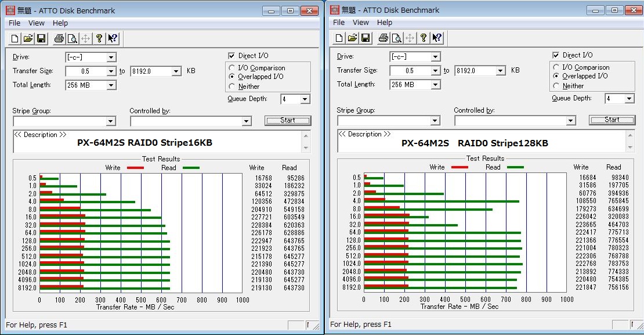Open View menu in left window
Image resolution: width=644 pixels, height=335 pixels.
pos(36,23)
